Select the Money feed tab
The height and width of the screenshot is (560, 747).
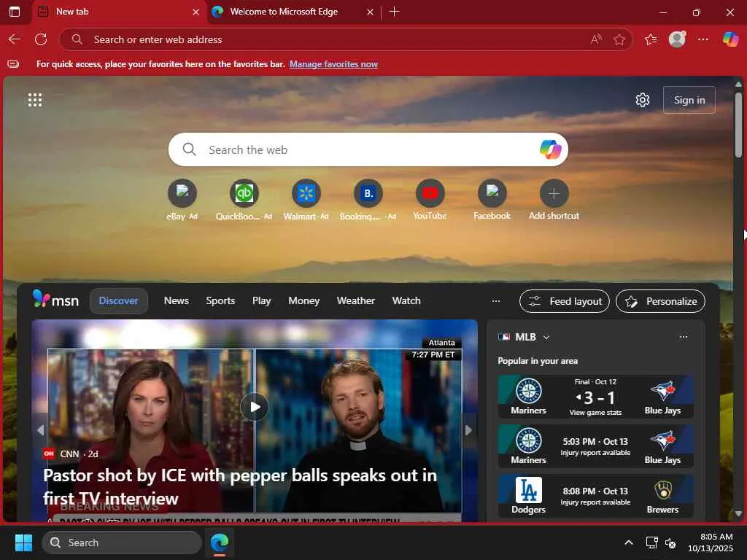tap(304, 301)
